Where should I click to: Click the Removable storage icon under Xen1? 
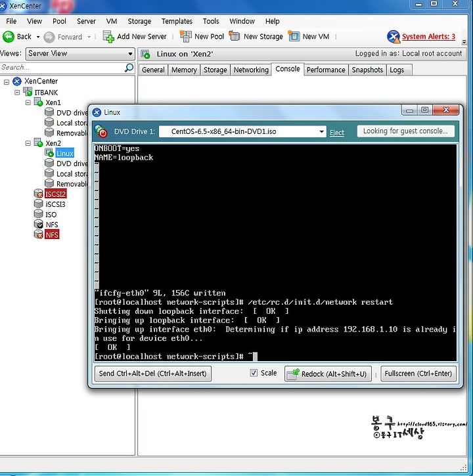[49, 133]
